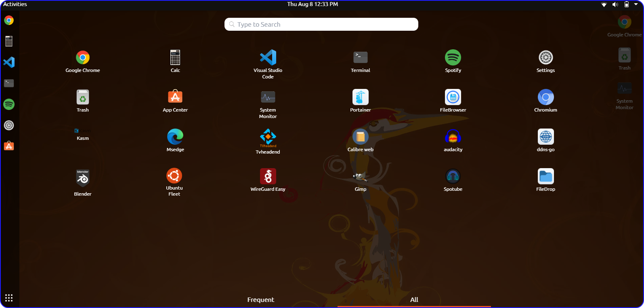This screenshot has height=308, width=644.
Task: Launch FileDrop from the app grid
Action: tap(545, 176)
